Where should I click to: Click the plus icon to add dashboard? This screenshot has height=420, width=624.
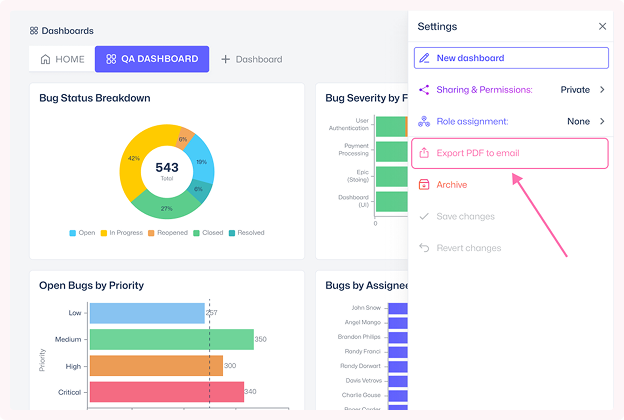(x=226, y=59)
